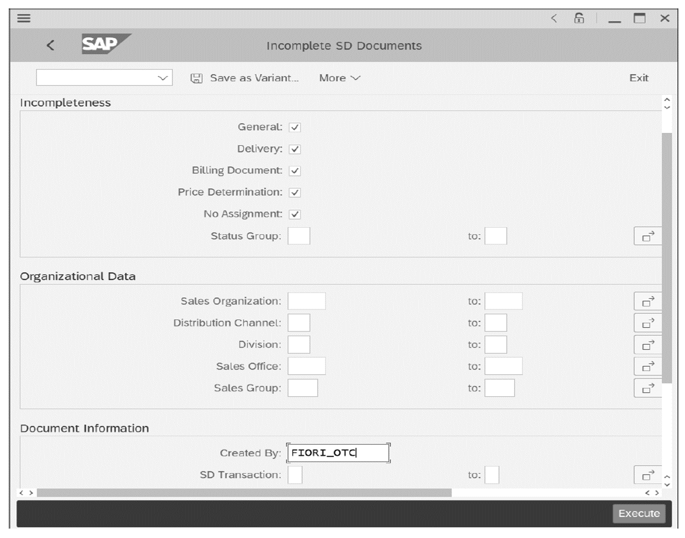Click the Price Determination label
Screen dimensions: 685x538
tap(230, 192)
